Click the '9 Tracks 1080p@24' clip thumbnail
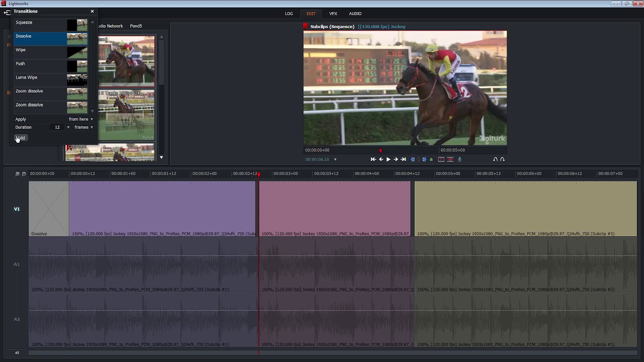The height and width of the screenshot is (362, 644). pos(126,115)
